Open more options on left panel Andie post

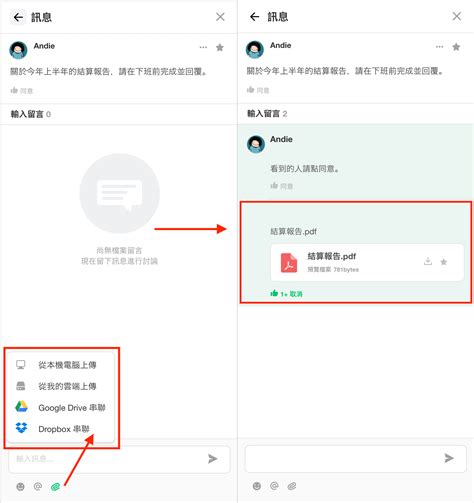click(203, 47)
